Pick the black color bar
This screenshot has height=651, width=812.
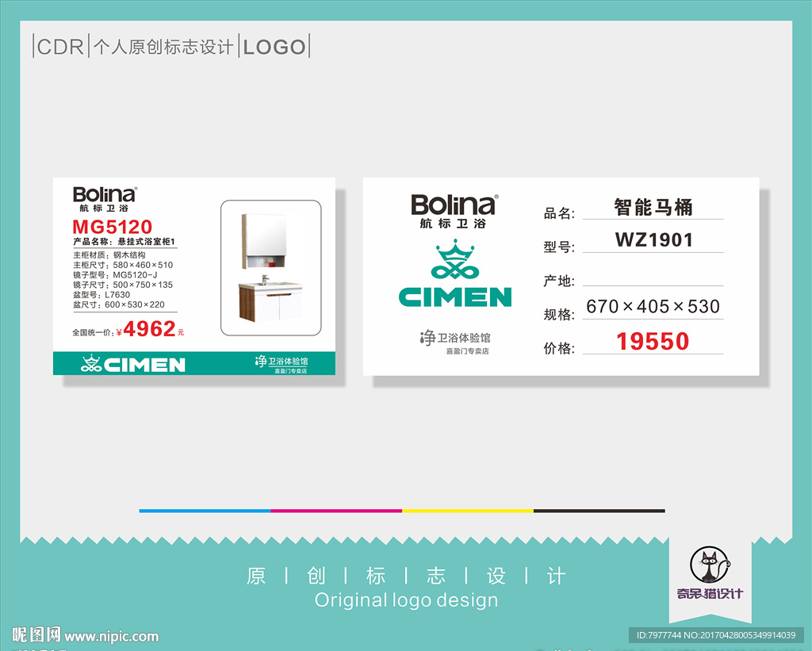[599, 511]
